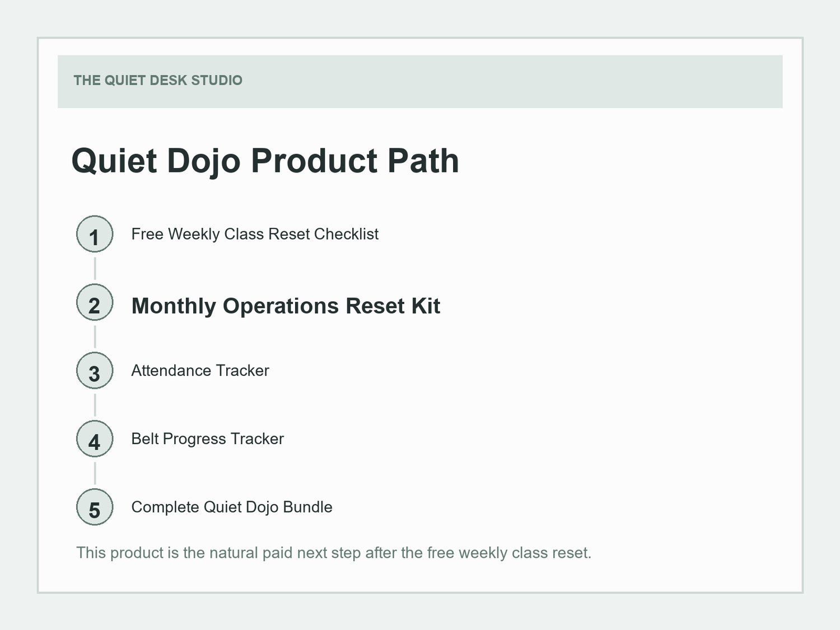
Task: Click the step 1 circle badge
Action: pos(95,234)
